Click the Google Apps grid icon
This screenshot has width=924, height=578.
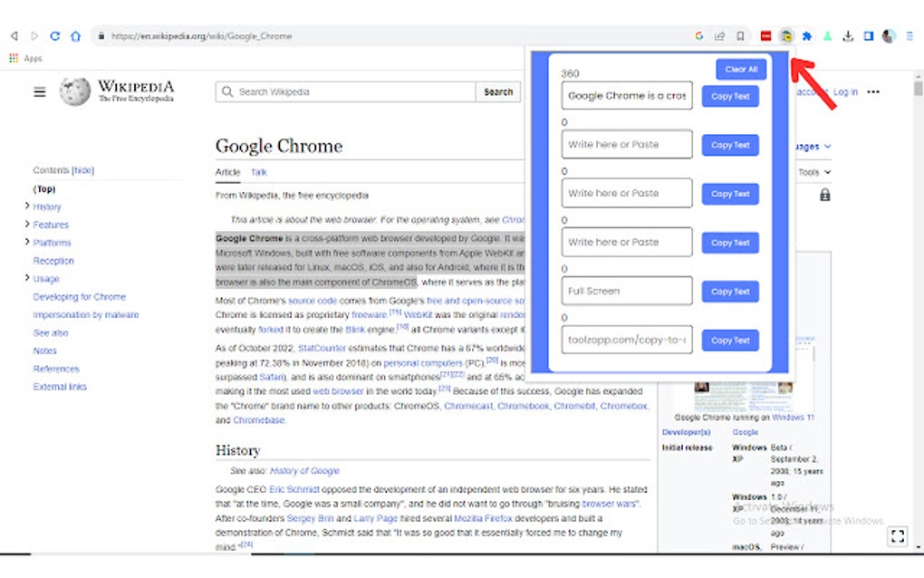[14, 58]
